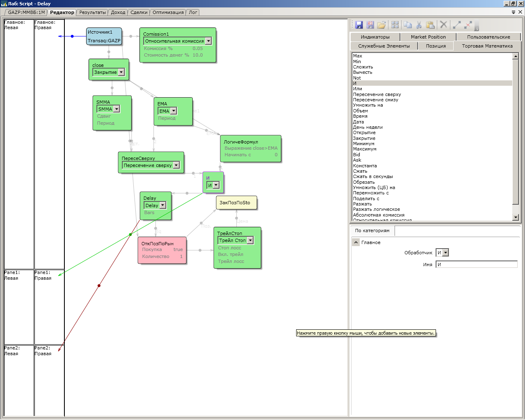Click the four-squares grid icon
This screenshot has height=420, width=525.
395,25
